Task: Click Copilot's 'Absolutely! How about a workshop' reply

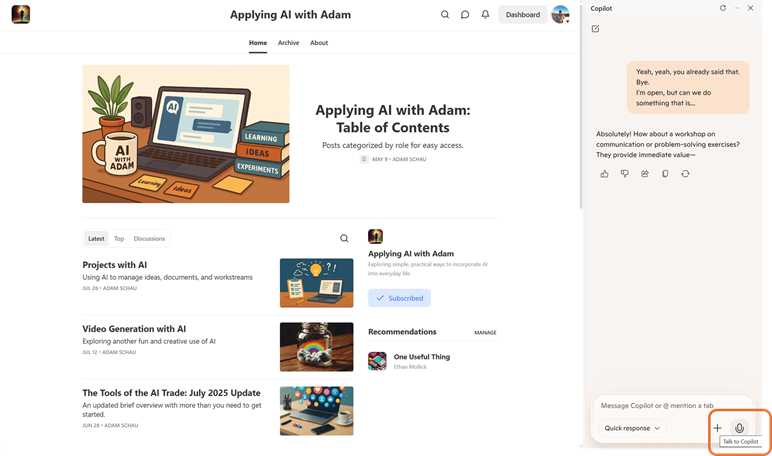Action: (668, 144)
